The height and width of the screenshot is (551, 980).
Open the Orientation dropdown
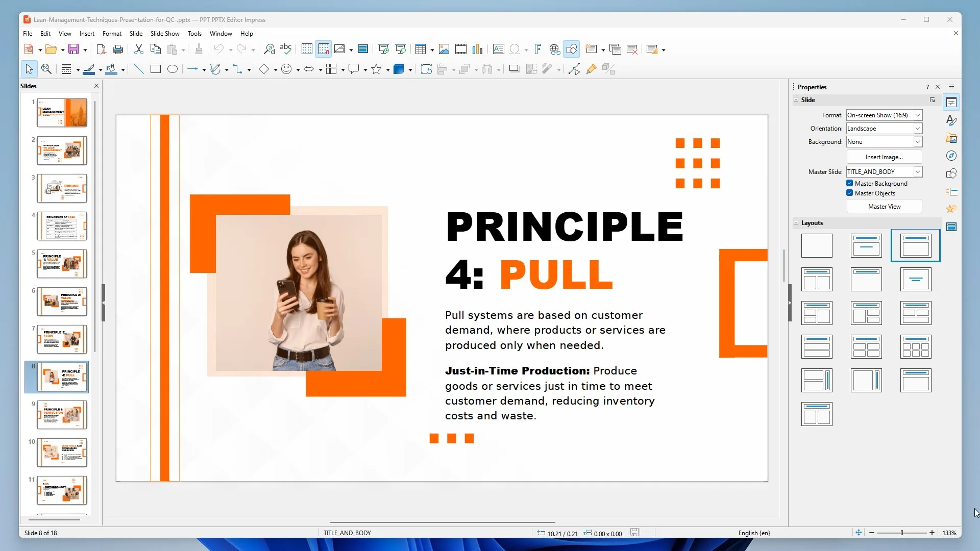click(918, 129)
